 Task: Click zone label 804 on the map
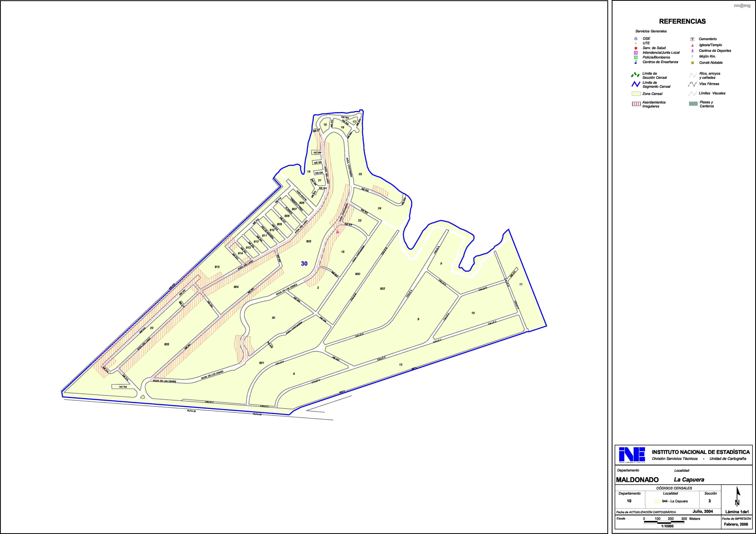pos(236,287)
